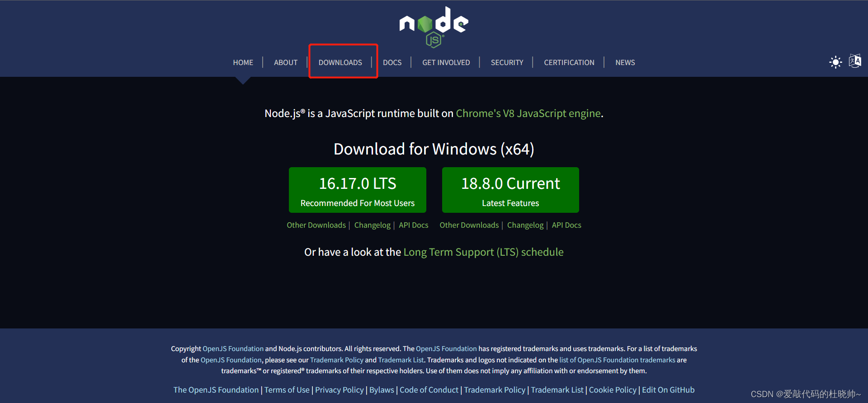Open Other Downloads under 18.8.0 Current
The image size is (868, 403).
(469, 225)
